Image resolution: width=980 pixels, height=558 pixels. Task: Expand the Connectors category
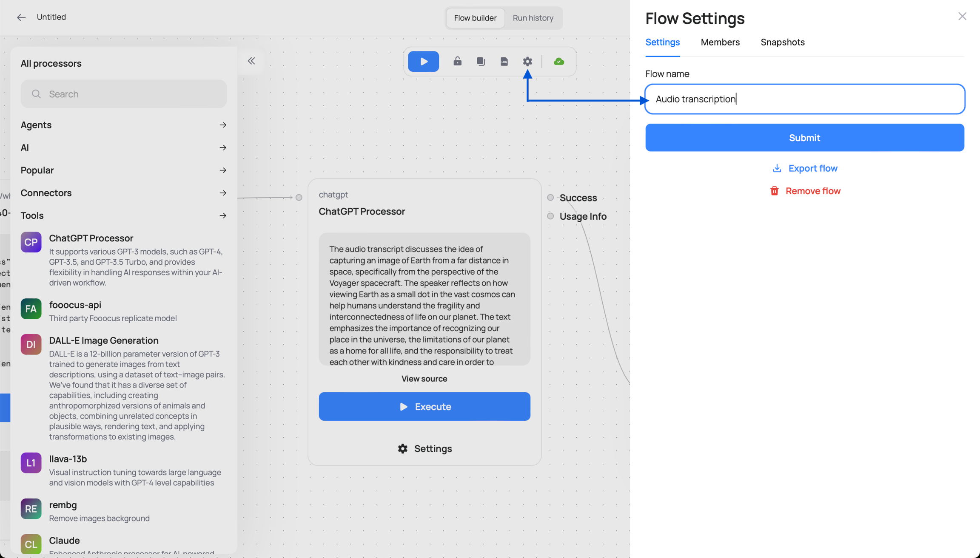click(123, 193)
